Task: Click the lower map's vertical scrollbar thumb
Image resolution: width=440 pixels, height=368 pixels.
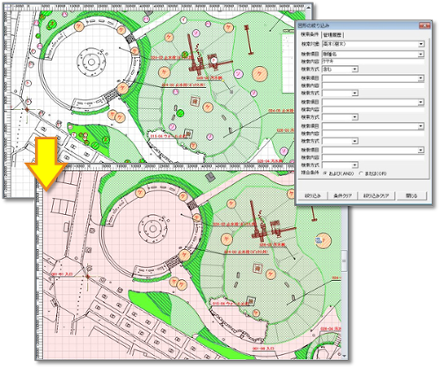Action: [x=344, y=261]
